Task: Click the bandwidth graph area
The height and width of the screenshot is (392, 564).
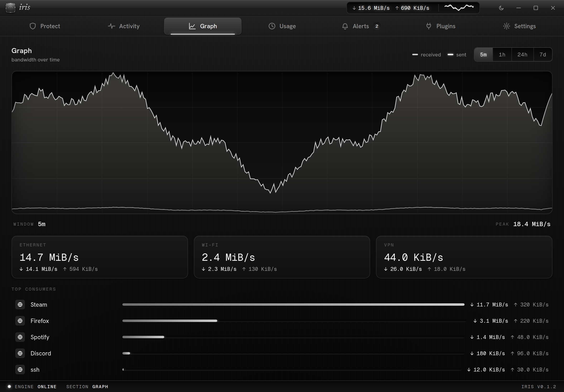Action: click(282, 142)
